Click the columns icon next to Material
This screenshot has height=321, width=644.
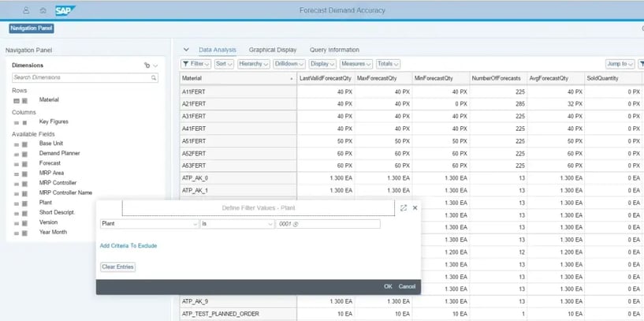pyautogui.click(x=24, y=100)
